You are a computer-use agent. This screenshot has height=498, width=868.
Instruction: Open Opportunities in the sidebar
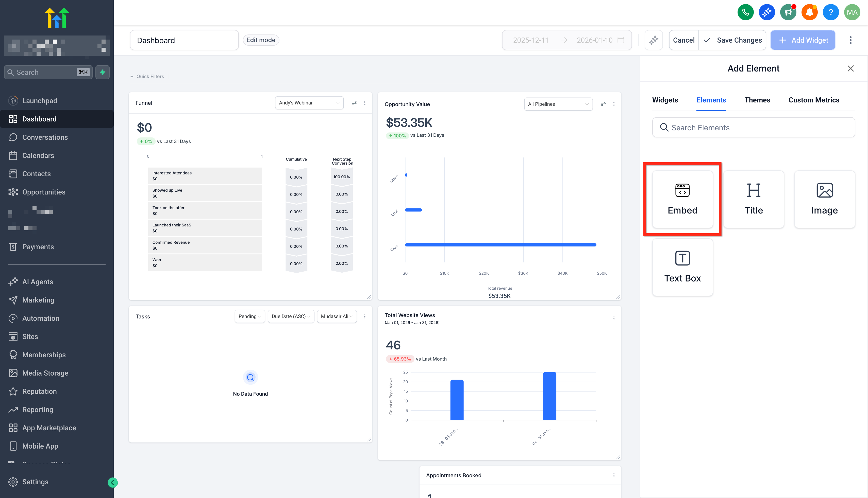click(43, 192)
